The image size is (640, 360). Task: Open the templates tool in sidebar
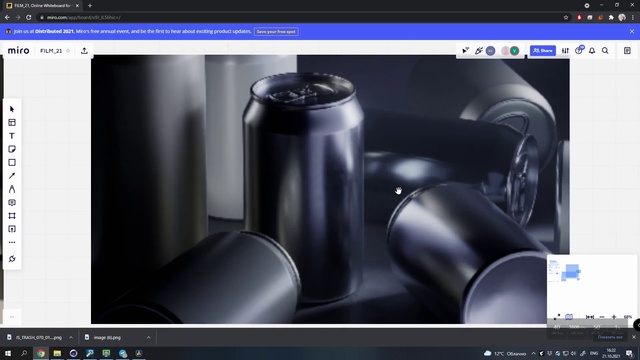click(12, 122)
